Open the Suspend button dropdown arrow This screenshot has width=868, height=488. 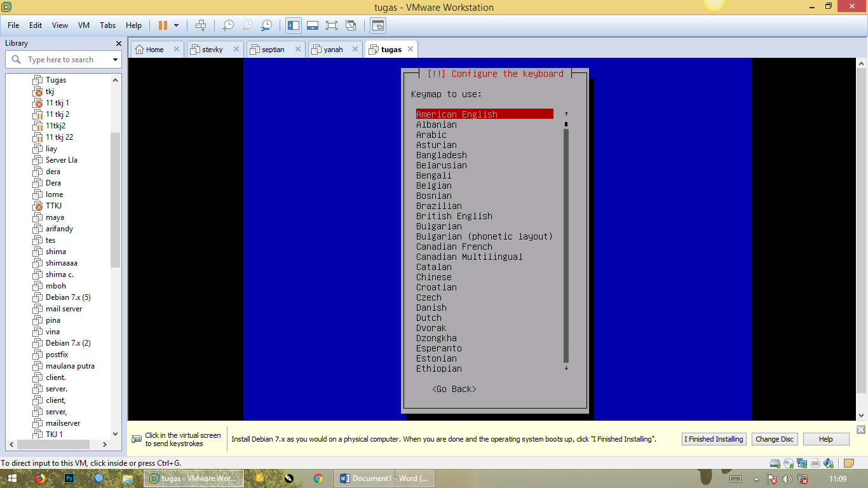coord(176,25)
